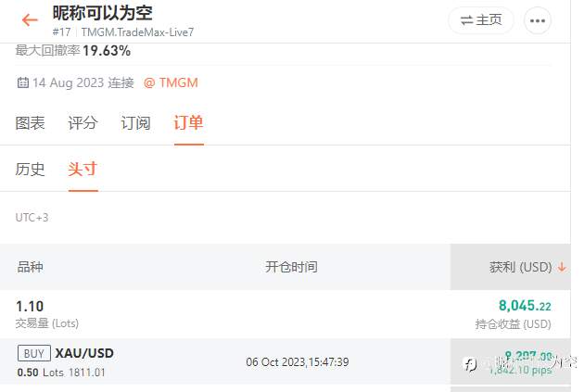
Task: Select the 订单 tab
Action: pyautogui.click(x=188, y=123)
